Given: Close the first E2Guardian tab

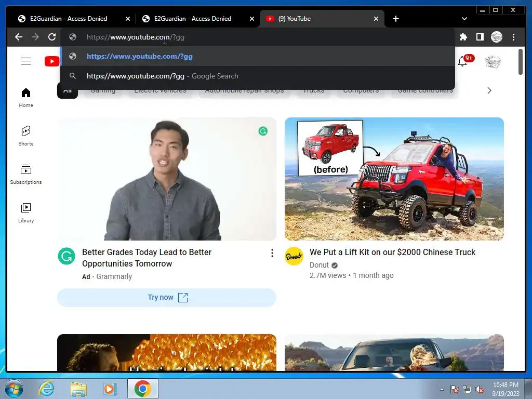Looking at the screenshot, I should coord(128,19).
